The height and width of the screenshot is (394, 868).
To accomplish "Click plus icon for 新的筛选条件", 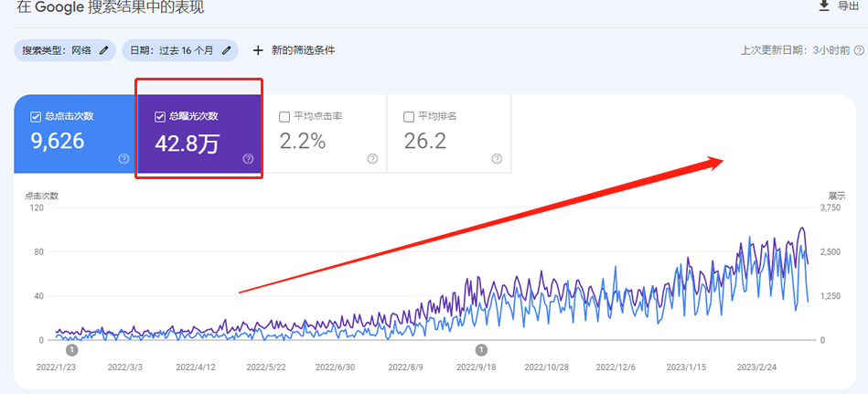I will pos(258,50).
